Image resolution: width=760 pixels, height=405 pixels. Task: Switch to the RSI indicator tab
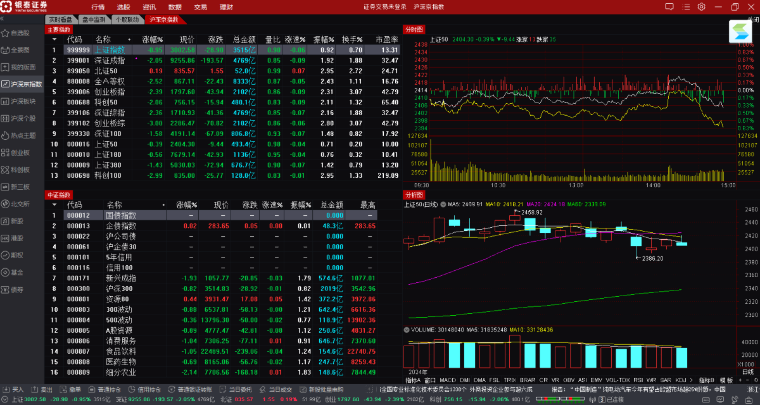pyautogui.click(x=637, y=380)
